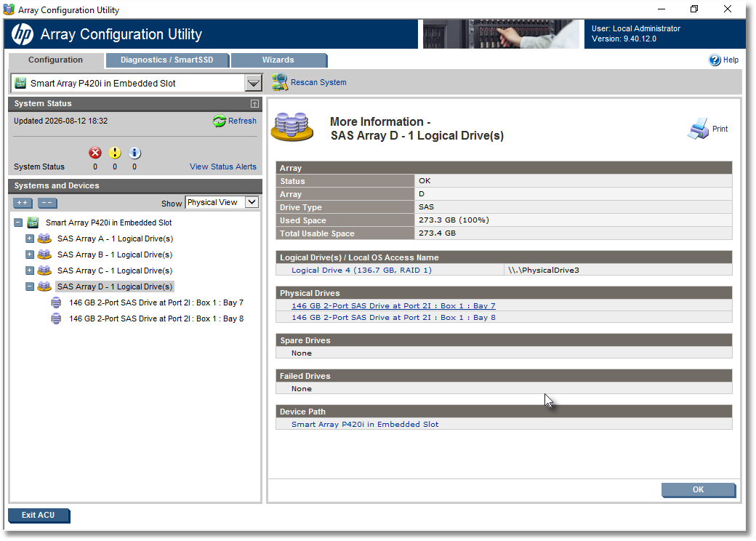Click the Exit ACU button
The width and height of the screenshot is (756, 541).
coord(39,516)
